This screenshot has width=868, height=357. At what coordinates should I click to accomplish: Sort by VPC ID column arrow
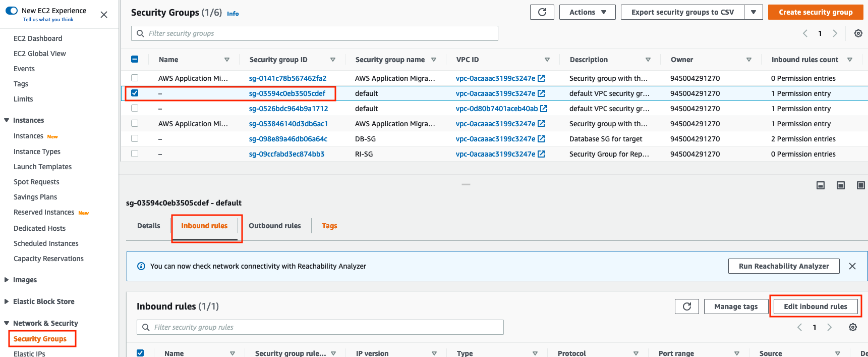(547, 60)
